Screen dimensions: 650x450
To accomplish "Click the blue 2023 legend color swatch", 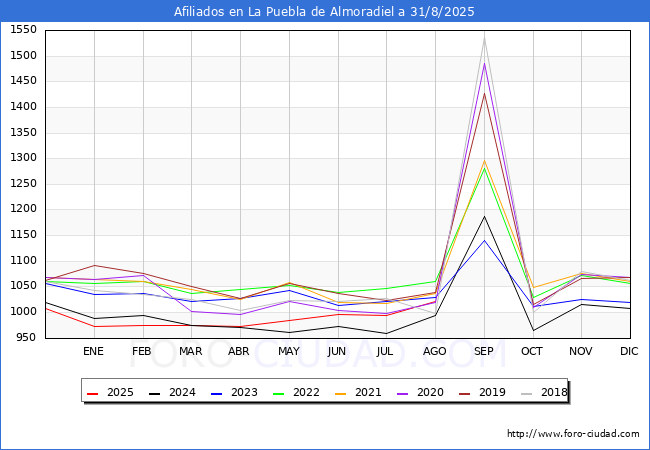I will tap(216, 393).
